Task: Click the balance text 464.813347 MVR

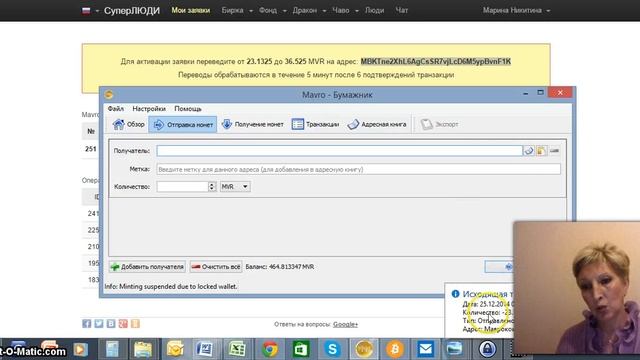Action: coord(280,267)
